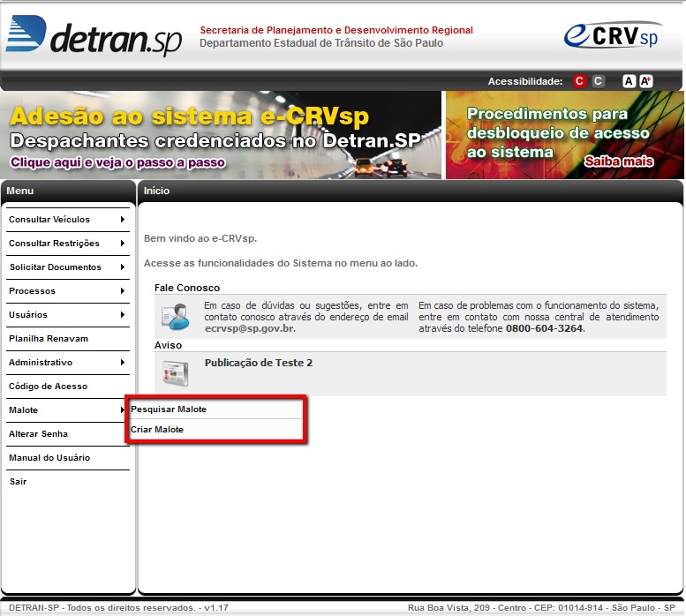686x616 pixels.
Task: Click 'Bem vindo ao e-CRVsp.' text
Action: coord(200,238)
